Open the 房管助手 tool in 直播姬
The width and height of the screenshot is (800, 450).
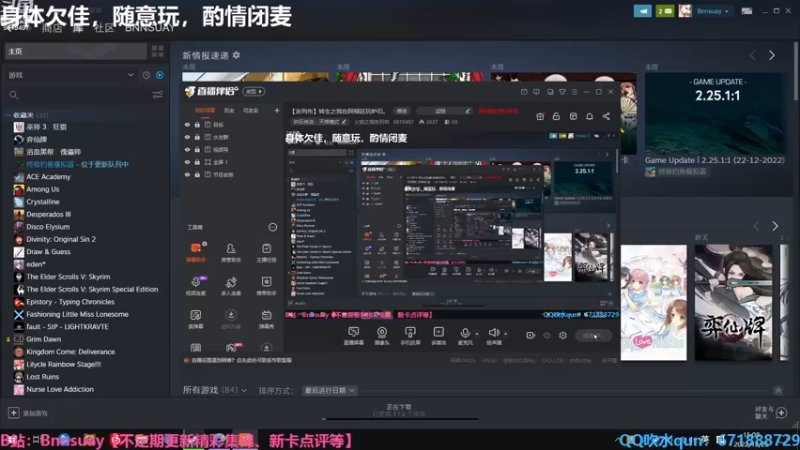click(x=231, y=252)
